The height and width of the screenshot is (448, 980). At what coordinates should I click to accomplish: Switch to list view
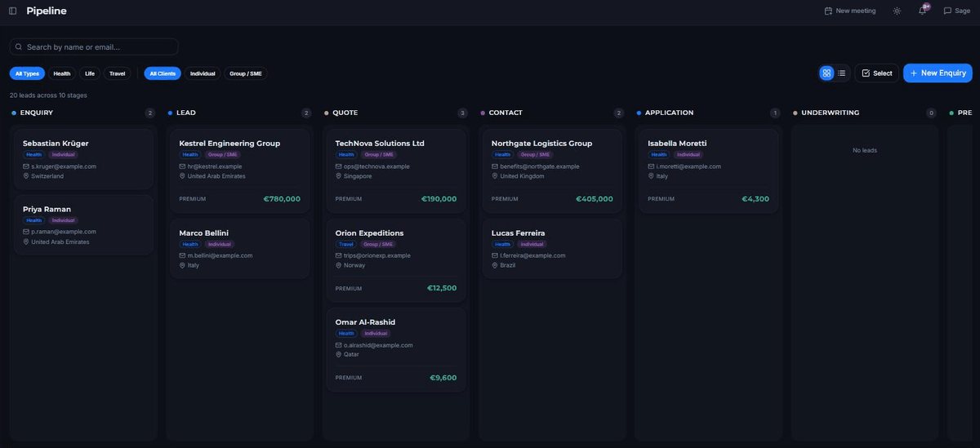(x=842, y=73)
